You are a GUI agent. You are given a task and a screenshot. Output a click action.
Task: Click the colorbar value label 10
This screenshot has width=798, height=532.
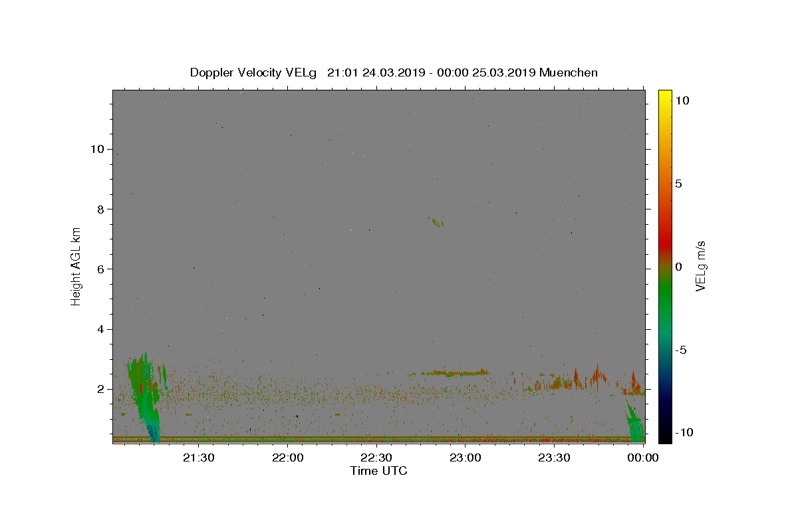tap(682, 100)
